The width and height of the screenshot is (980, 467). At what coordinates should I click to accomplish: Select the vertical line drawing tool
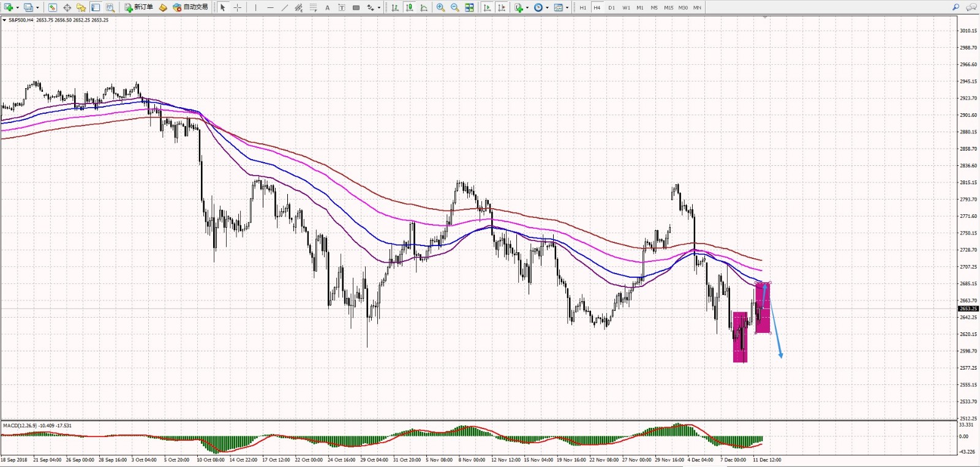click(255, 7)
